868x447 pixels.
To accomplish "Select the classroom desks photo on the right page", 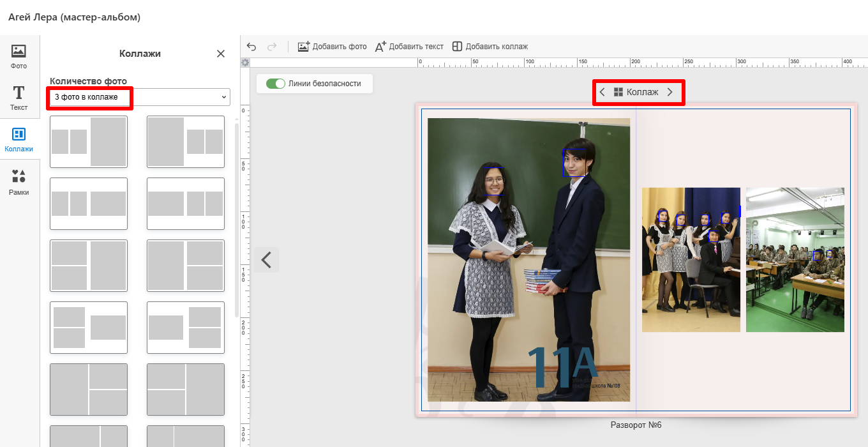I will pyautogui.click(x=795, y=259).
